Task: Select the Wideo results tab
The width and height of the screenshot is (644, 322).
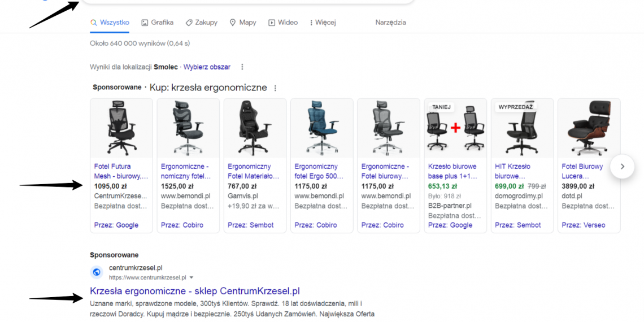Action: click(282, 23)
